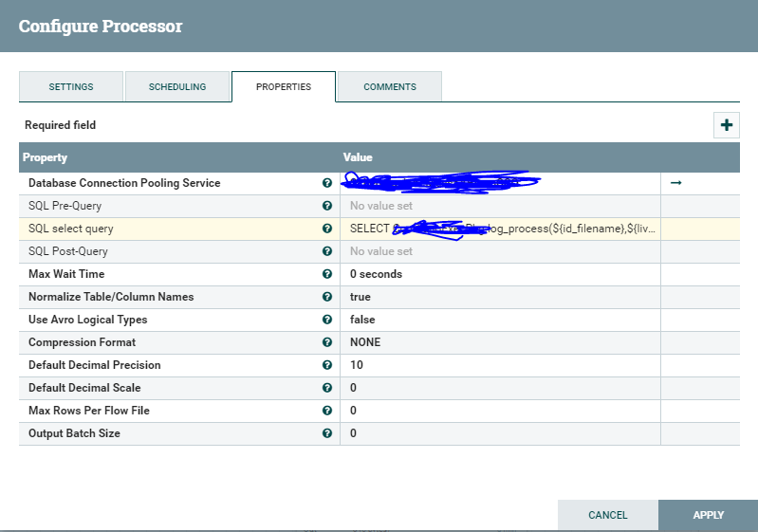Viewport: 758px width, 532px height.
Task: Show help for Default Decimal Precision
Action: [x=327, y=365]
